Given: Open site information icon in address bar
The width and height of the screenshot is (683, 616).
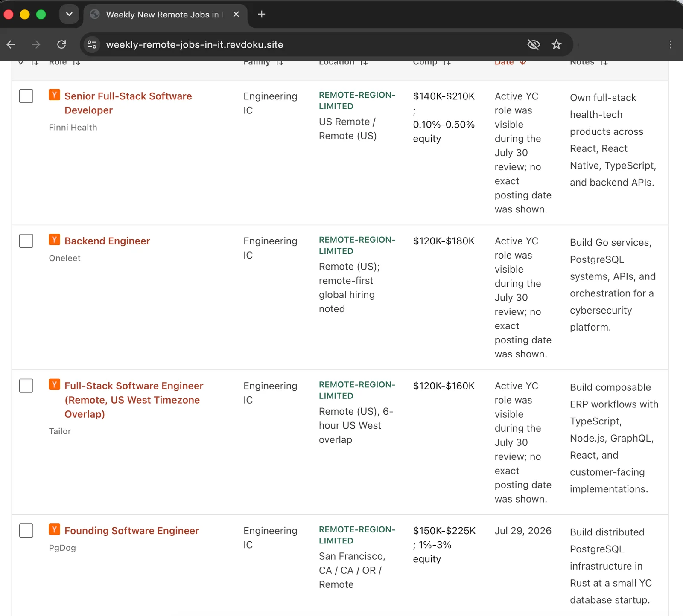Looking at the screenshot, I should point(92,44).
